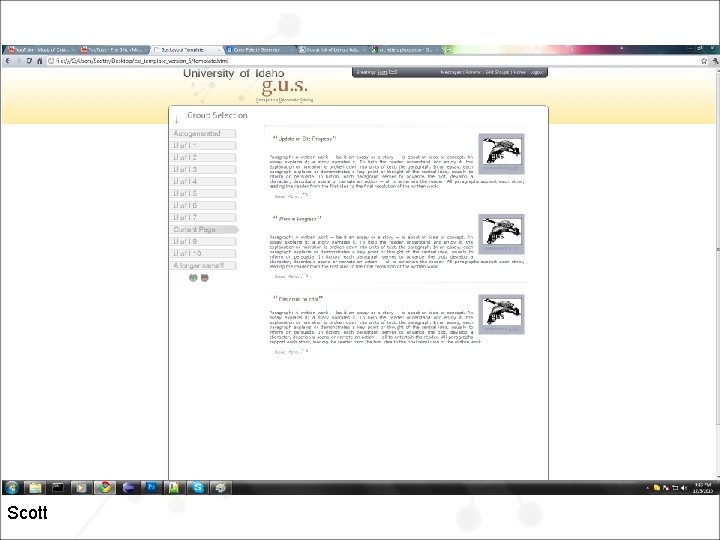
Task: Select the U of I 6 group
Action: tap(203, 205)
